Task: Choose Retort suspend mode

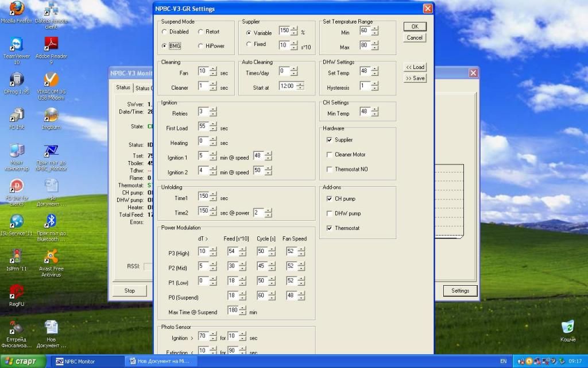Action: (x=209, y=32)
